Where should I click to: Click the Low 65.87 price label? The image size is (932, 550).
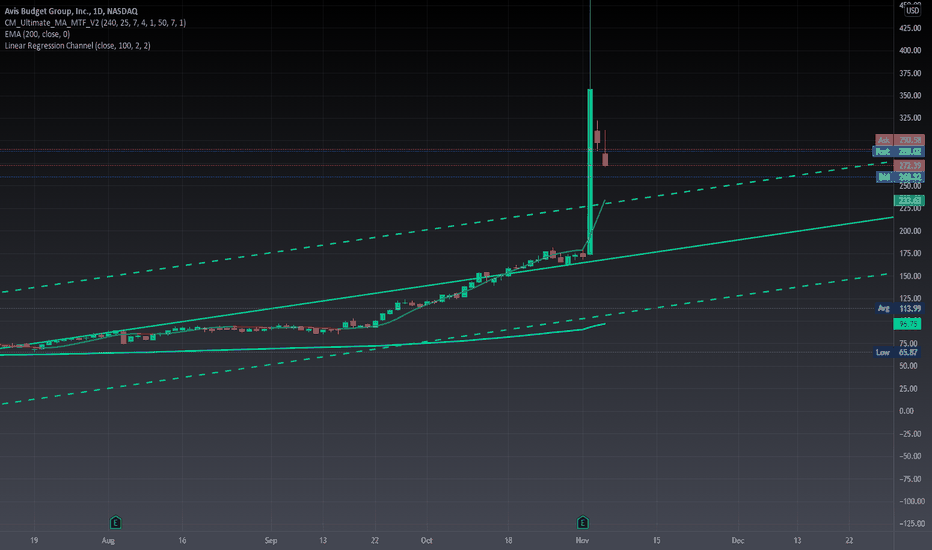point(898,352)
